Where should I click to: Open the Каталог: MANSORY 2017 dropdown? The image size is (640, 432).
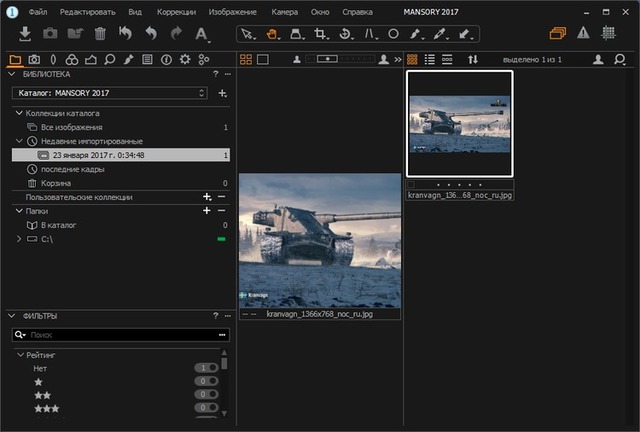110,93
